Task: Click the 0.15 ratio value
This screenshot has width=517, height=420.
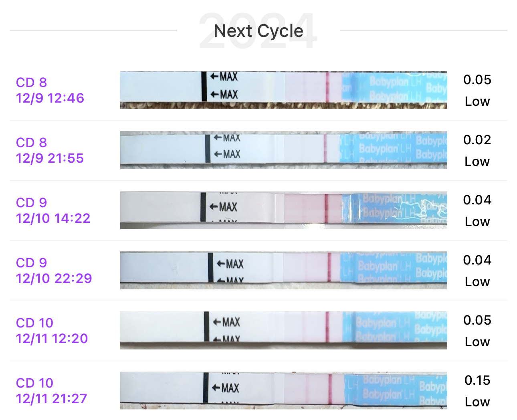Action: click(x=477, y=380)
